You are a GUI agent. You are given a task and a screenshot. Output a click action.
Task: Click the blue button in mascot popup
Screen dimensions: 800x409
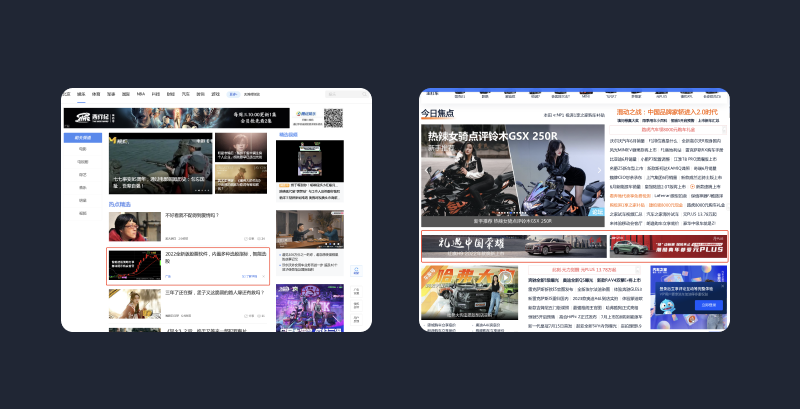(709, 305)
